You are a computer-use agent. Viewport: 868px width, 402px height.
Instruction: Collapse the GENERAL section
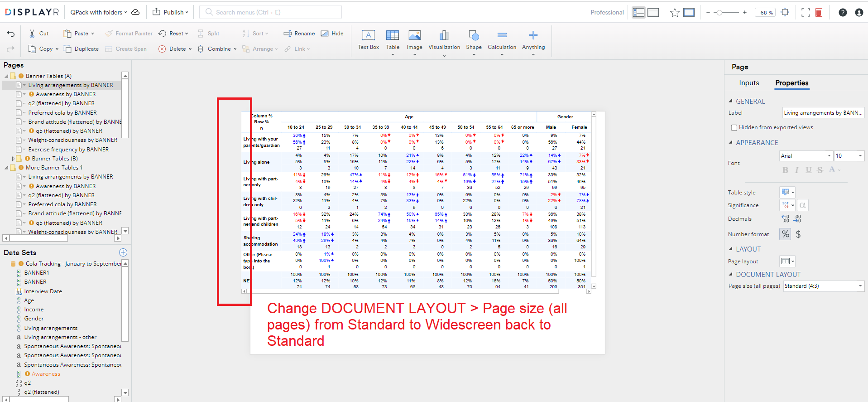[x=731, y=101]
